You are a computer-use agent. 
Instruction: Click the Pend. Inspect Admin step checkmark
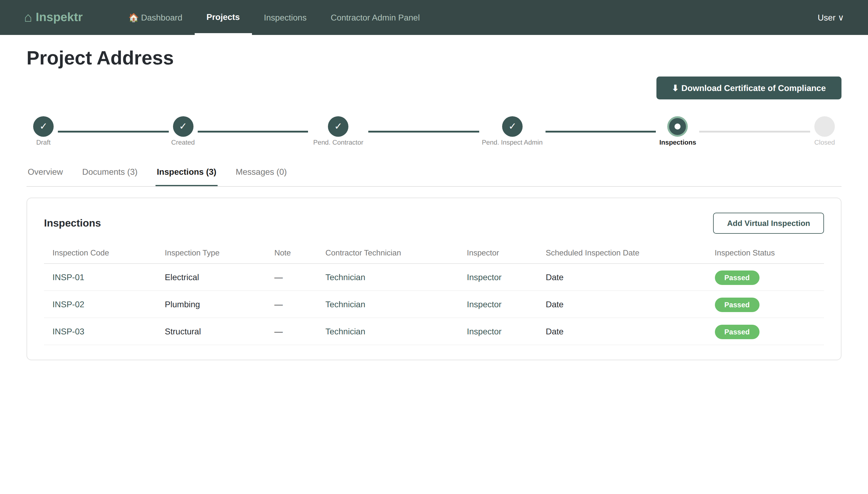coord(512,127)
